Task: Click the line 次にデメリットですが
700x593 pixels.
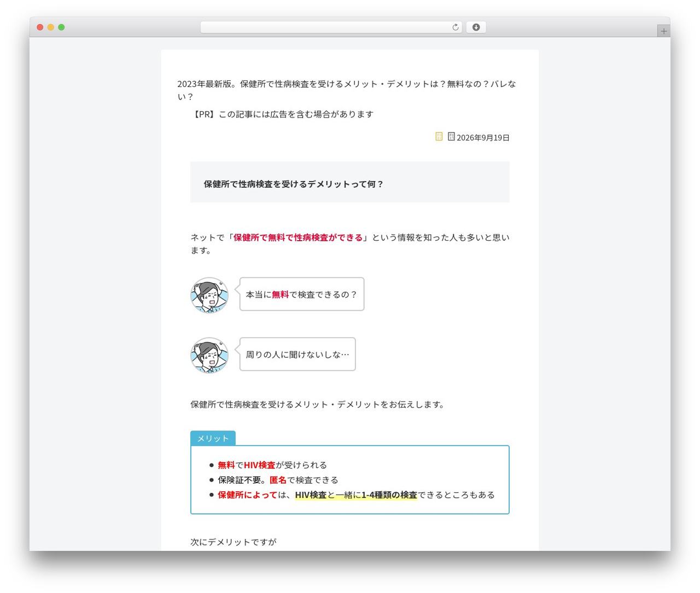Action: coord(234,542)
